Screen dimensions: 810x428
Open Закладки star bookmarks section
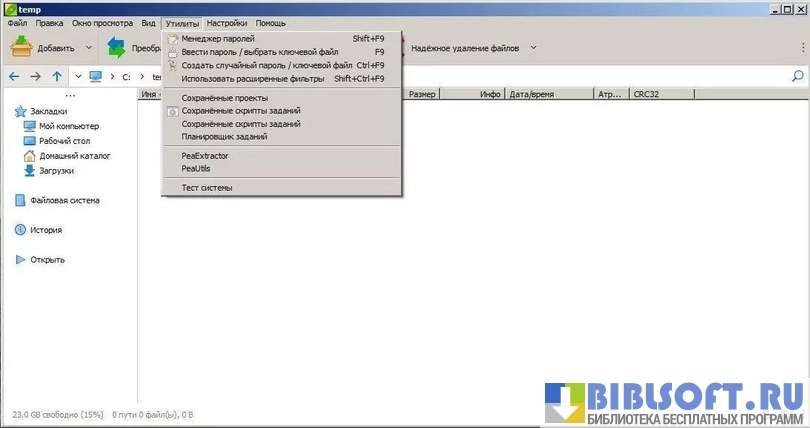point(48,111)
